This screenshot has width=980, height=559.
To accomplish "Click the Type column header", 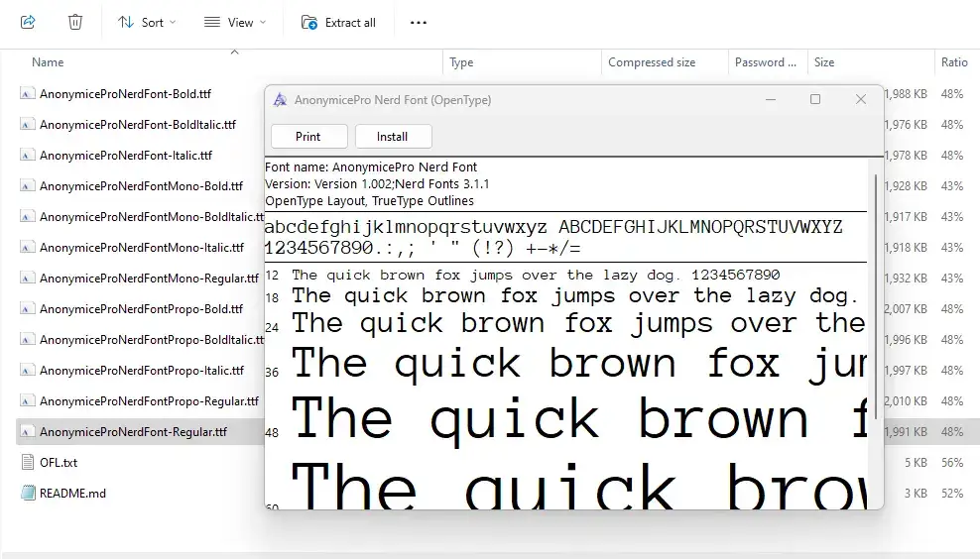I will (461, 62).
